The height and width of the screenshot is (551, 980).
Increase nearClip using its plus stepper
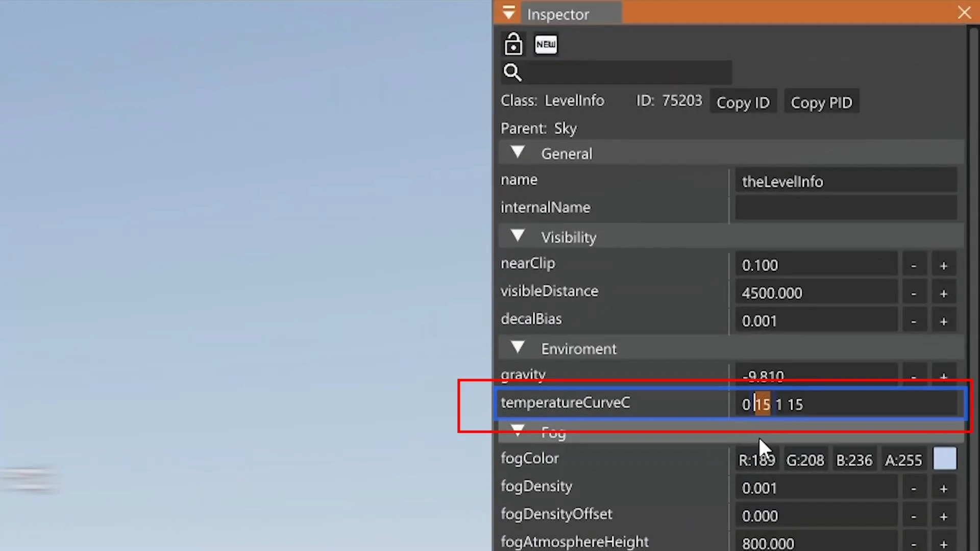point(943,265)
